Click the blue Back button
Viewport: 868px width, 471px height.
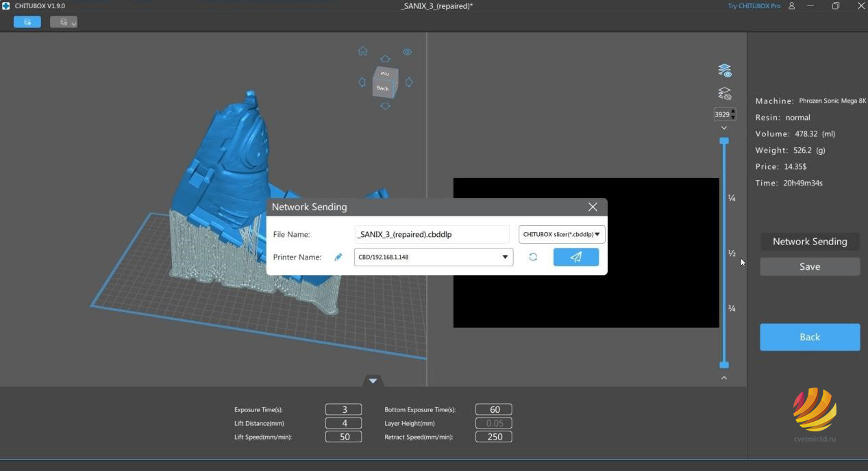[x=810, y=337]
